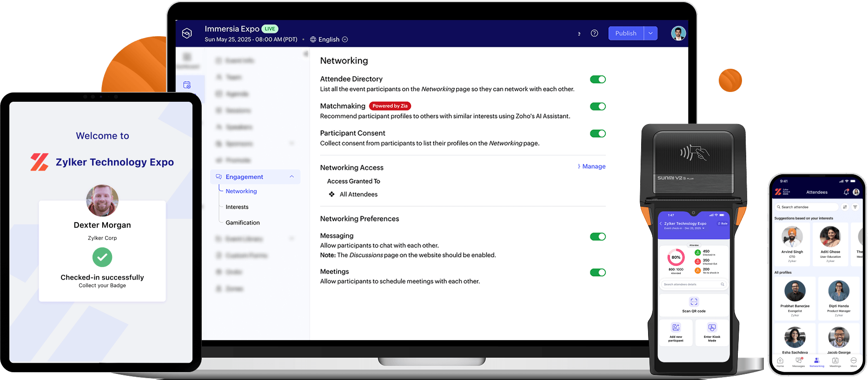This screenshot has width=868, height=380.
Task: Tap Enter Kiosk Mode on handheld device
Action: coord(712,333)
